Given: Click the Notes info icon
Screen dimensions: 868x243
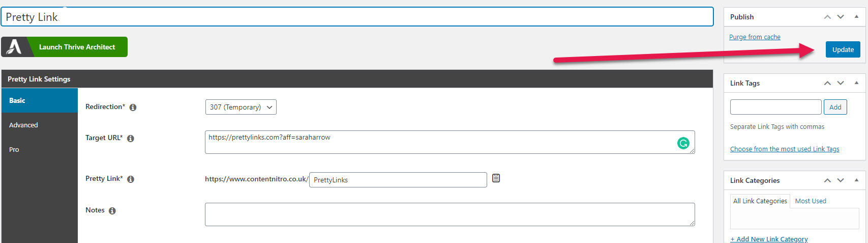Looking at the screenshot, I should (112, 211).
